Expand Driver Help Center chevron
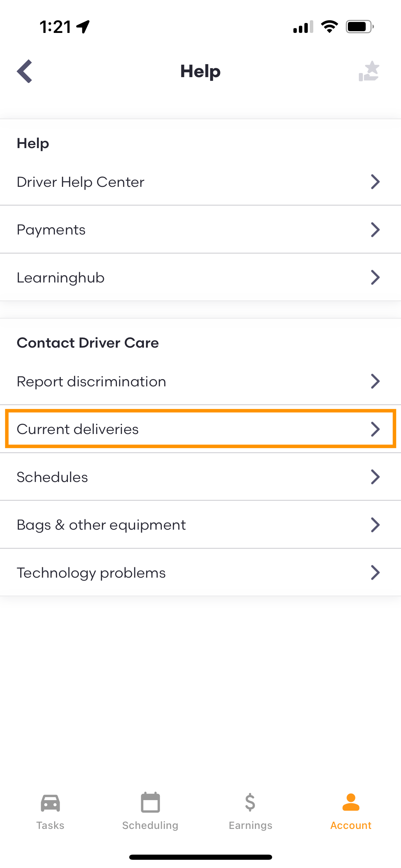The width and height of the screenshot is (401, 868). [375, 182]
